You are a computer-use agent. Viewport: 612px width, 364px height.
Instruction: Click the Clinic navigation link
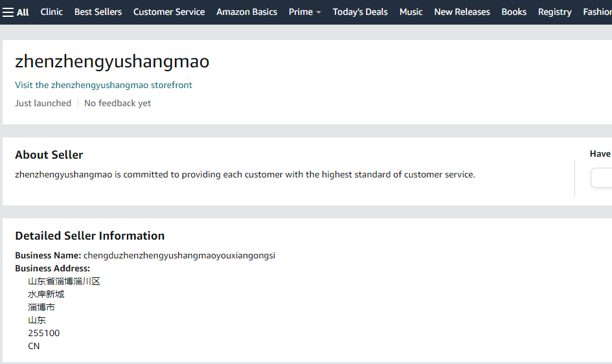52,12
